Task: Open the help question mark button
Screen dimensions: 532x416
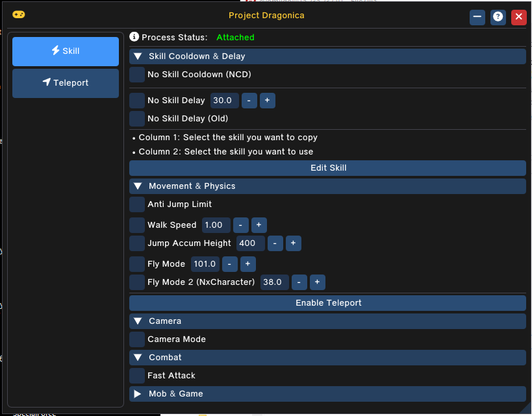Action: [498, 17]
